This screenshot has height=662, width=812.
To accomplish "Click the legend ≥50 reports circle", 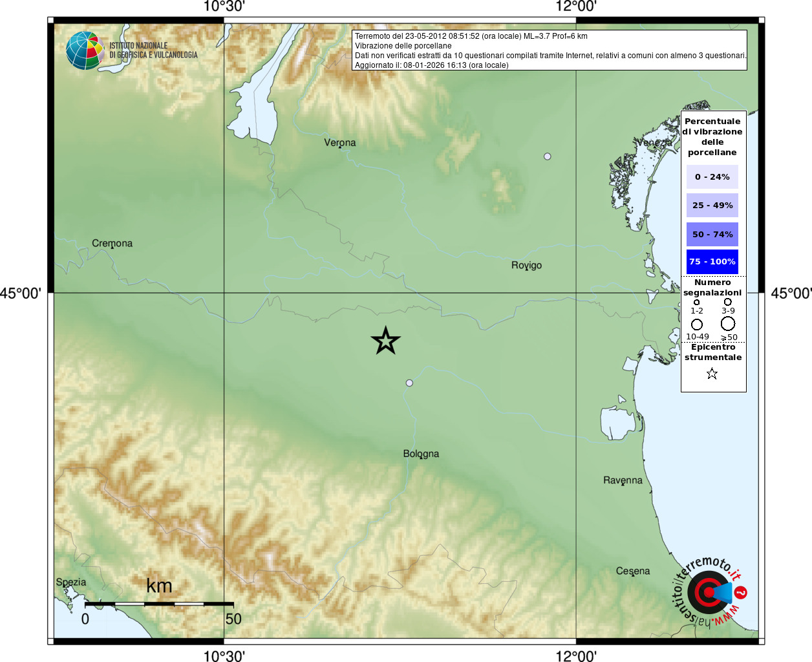I will point(728,324).
